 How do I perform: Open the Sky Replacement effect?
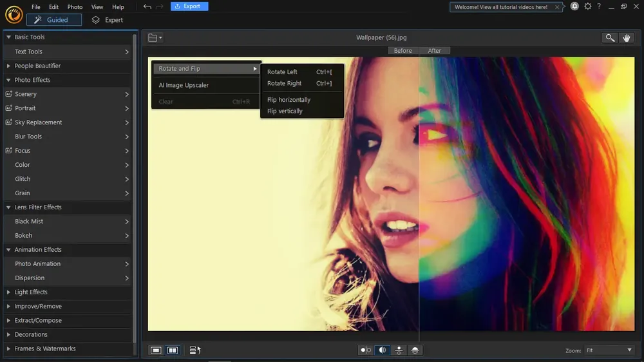click(39, 122)
